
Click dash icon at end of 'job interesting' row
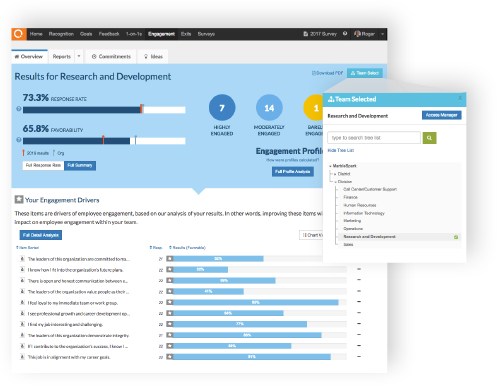[x=359, y=323]
